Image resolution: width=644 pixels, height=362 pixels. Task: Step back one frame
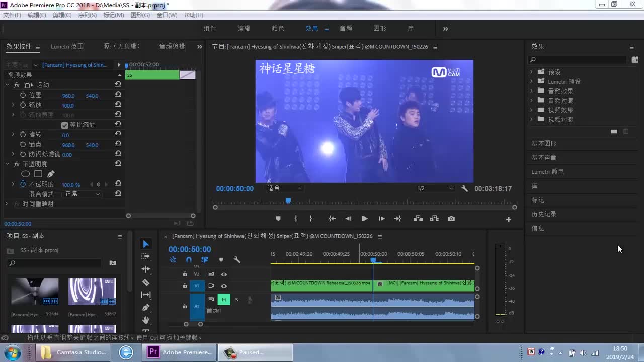pyautogui.click(x=348, y=219)
